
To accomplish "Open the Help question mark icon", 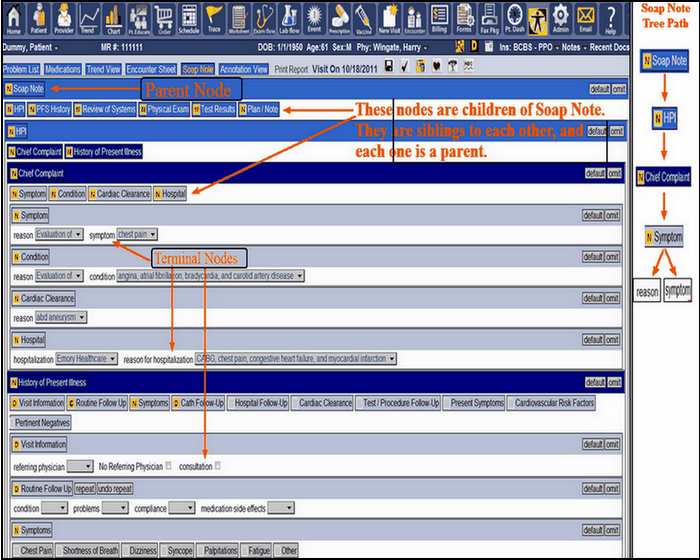I will point(611,18).
